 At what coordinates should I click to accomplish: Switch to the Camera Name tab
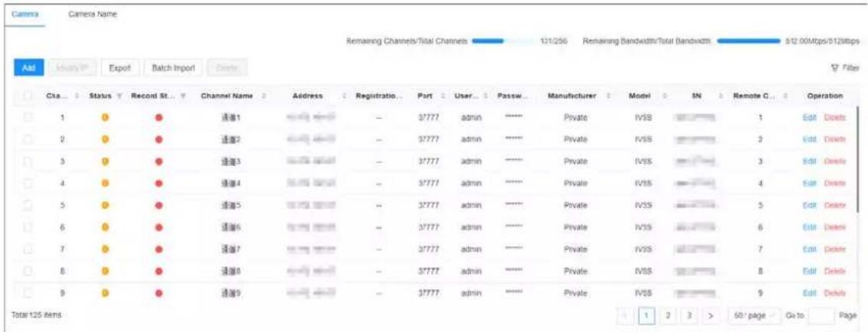(92, 14)
